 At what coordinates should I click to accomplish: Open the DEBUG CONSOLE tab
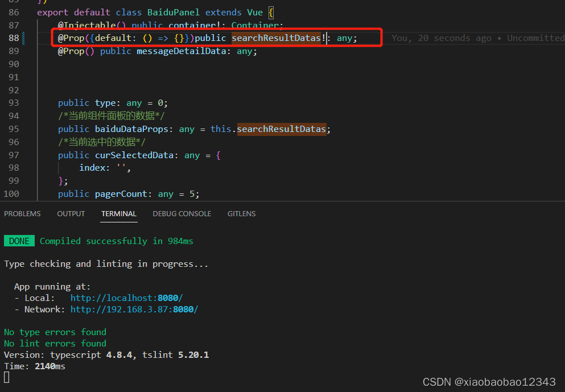coord(182,213)
